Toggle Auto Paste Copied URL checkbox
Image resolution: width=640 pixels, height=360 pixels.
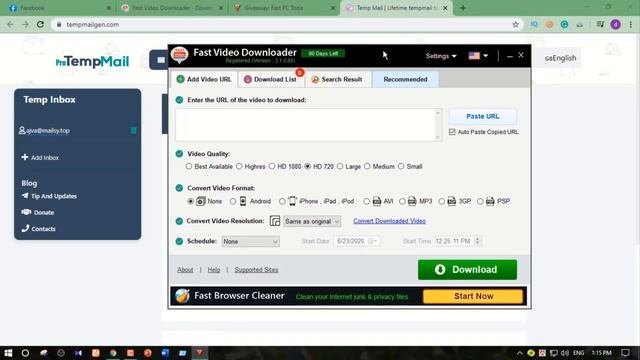pyautogui.click(x=452, y=132)
